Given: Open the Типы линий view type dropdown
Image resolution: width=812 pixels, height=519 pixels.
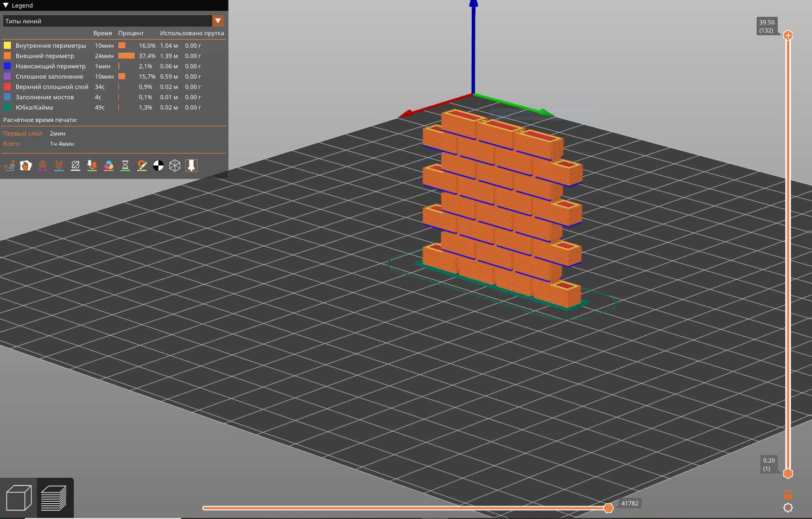Looking at the screenshot, I should tap(113, 21).
